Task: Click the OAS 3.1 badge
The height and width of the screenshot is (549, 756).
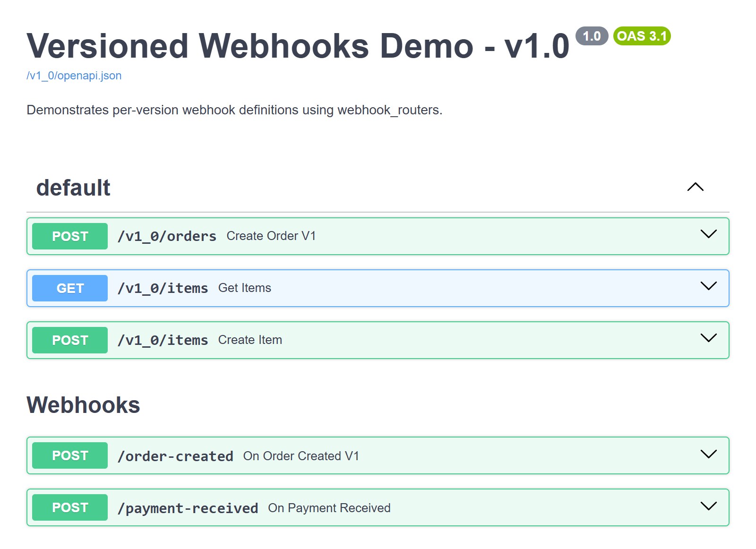Action: [x=642, y=36]
